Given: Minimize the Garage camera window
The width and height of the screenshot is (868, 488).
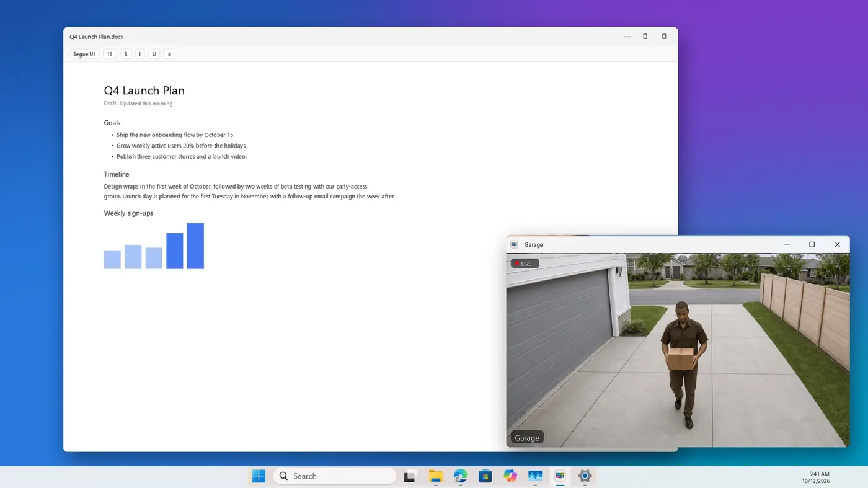Looking at the screenshot, I should coord(787,244).
